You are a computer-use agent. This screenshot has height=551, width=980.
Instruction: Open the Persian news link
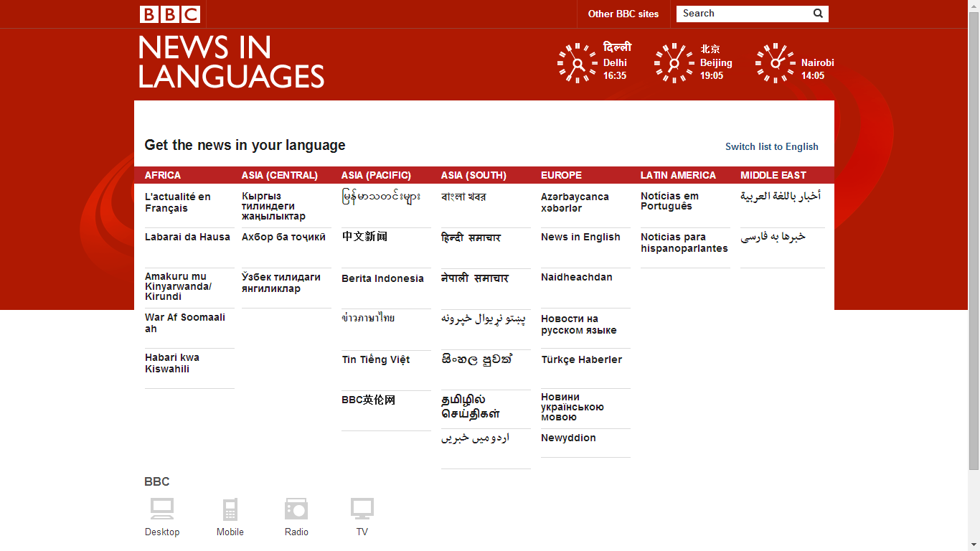point(773,237)
